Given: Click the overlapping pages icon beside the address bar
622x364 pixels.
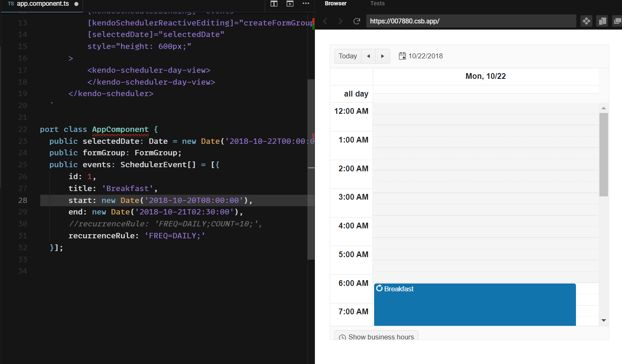Looking at the screenshot, I should (602, 21).
